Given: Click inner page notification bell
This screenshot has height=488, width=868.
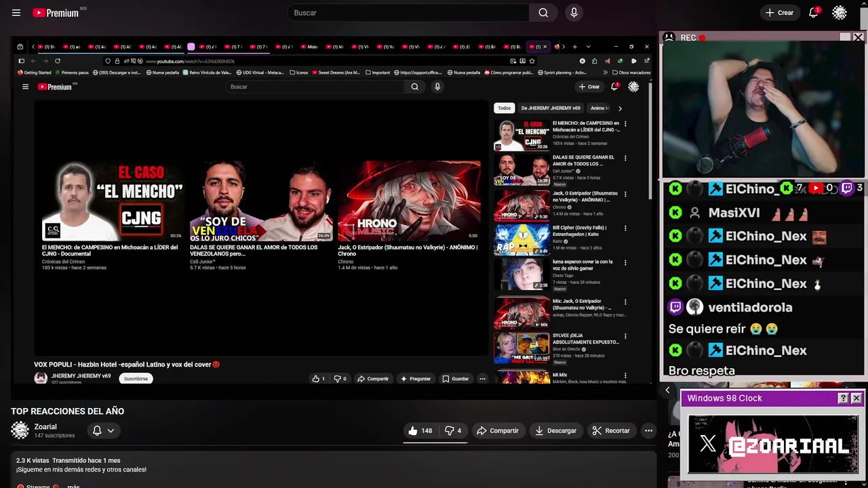Looking at the screenshot, I should tap(614, 87).
